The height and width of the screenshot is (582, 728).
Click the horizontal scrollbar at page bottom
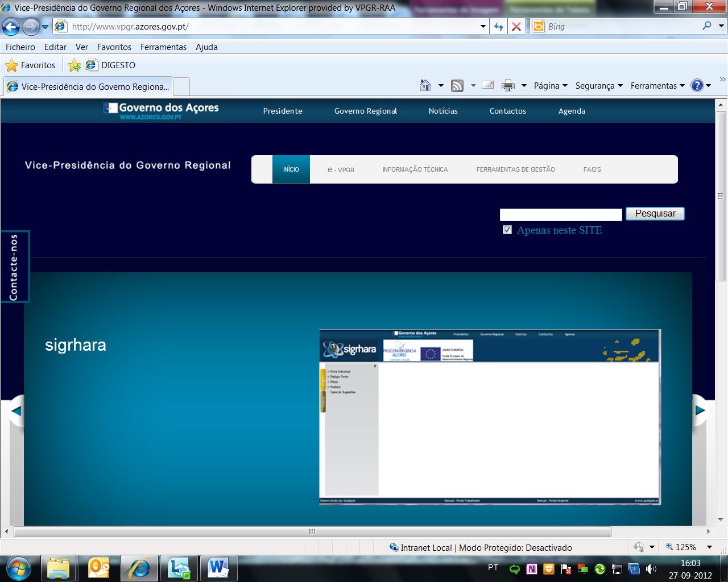click(x=312, y=532)
